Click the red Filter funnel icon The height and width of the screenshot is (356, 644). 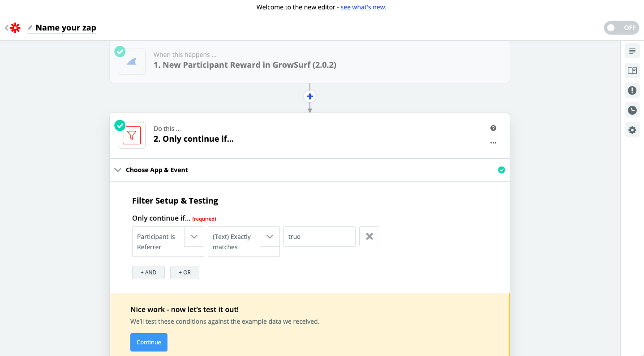[x=132, y=135]
